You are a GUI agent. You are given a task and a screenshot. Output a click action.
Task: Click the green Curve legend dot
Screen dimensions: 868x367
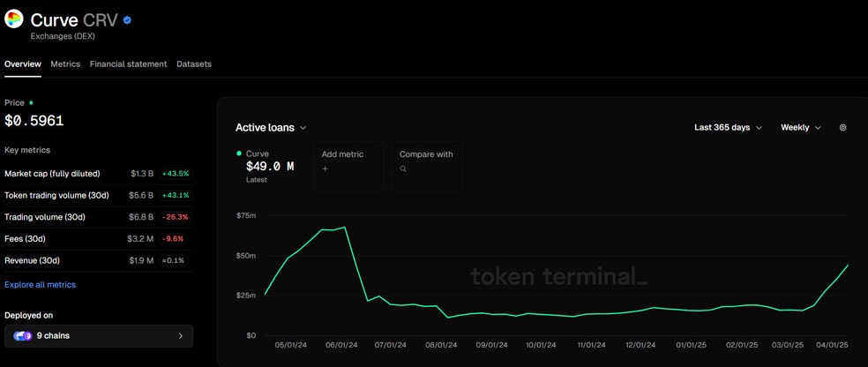click(238, 154)
